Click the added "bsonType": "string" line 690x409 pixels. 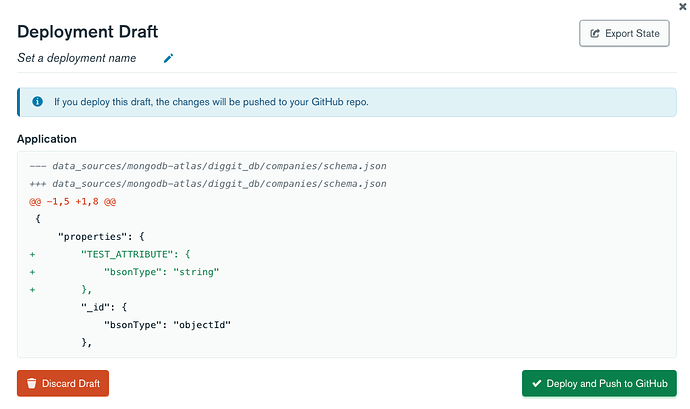[162, 271]
